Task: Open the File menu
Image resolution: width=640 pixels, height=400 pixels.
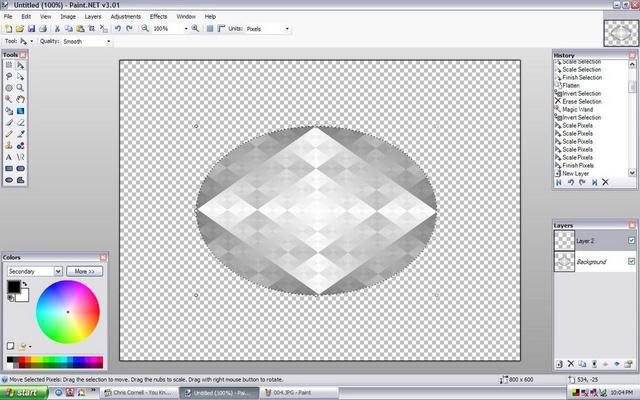Action: click(x=8, y=16)
